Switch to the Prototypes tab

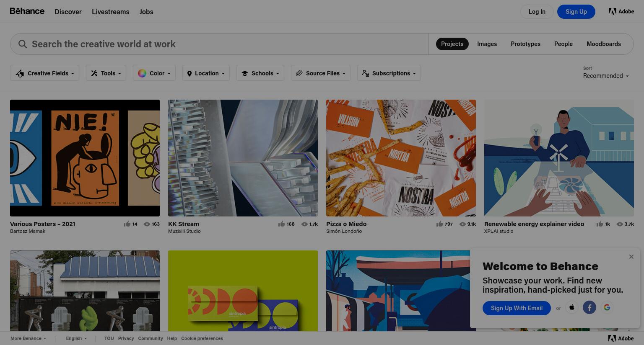tap(525, 44)
